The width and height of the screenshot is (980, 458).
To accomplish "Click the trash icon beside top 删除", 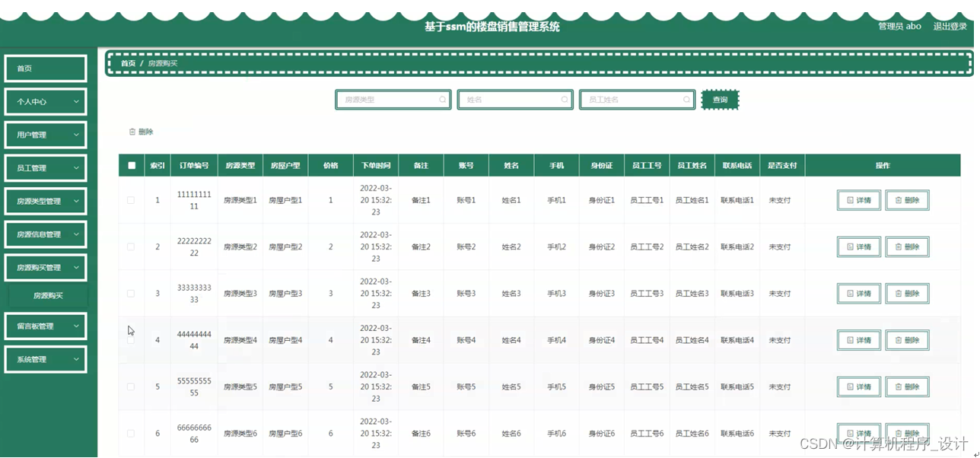I will tap(132, 132).
